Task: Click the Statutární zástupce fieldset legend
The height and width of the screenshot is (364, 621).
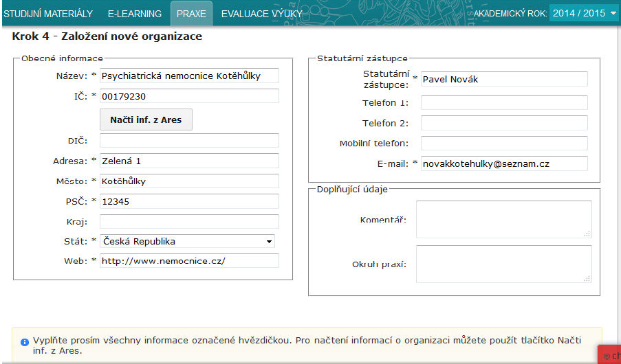Action: click(x=362, y=58)
